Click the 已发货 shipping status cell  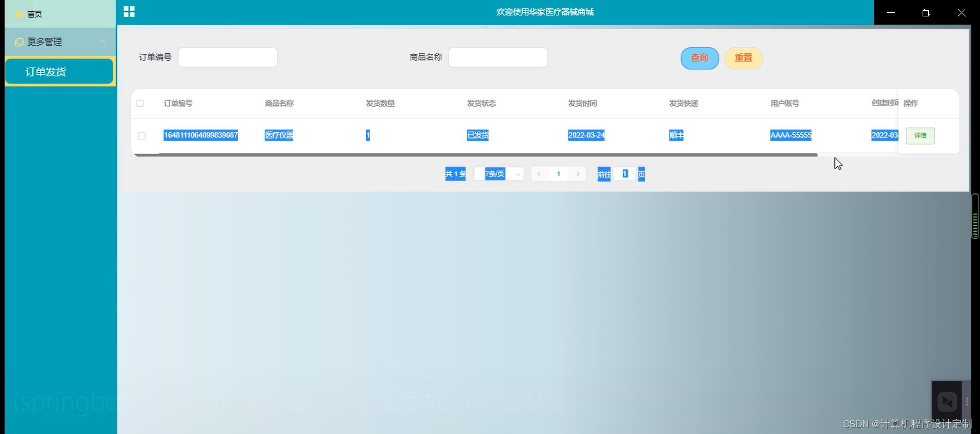(x=478, y=135)
